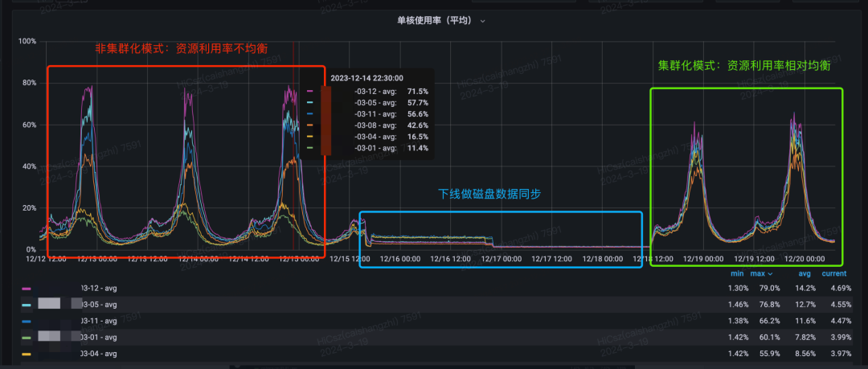Click the 80% label on the y-axis
868x369 pixels.
(29, 83)
